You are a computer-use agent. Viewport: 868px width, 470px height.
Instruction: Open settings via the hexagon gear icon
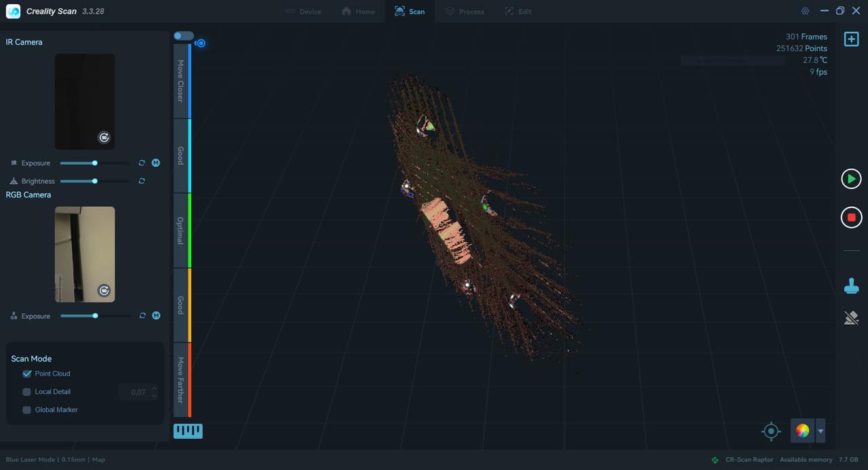[x=805, y=12]
